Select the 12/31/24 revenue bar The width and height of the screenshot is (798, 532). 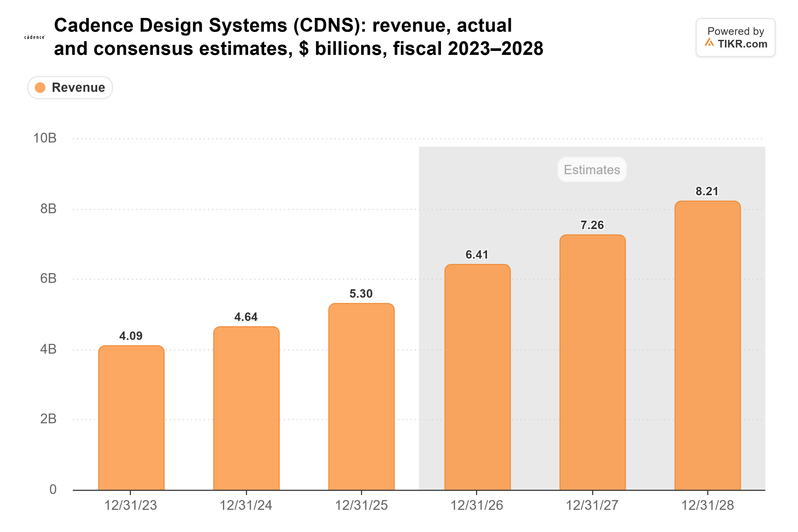click(x=246, y=408)
